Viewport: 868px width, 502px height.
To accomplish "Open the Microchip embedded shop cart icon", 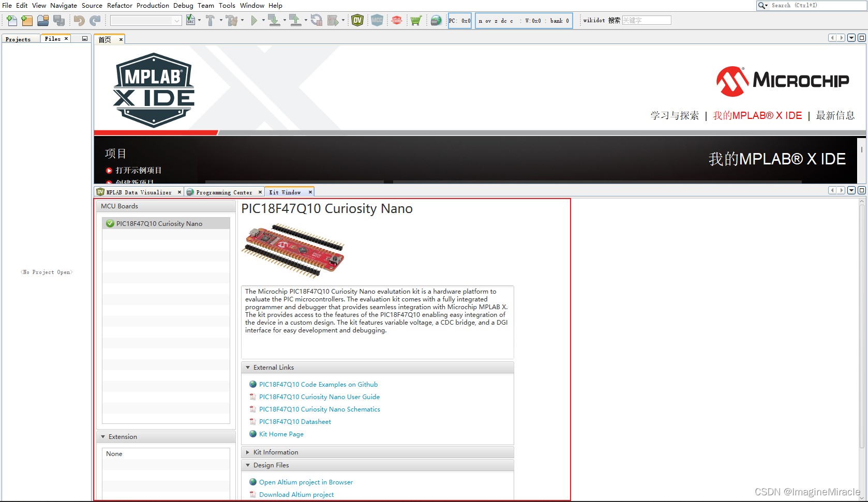I will click(x=416, y=20).
